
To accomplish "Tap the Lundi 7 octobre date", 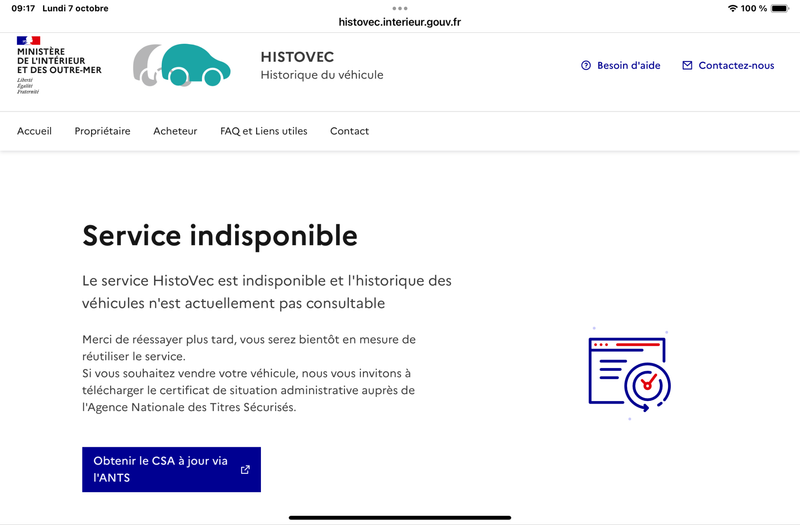I will click(x=75, y=8).
